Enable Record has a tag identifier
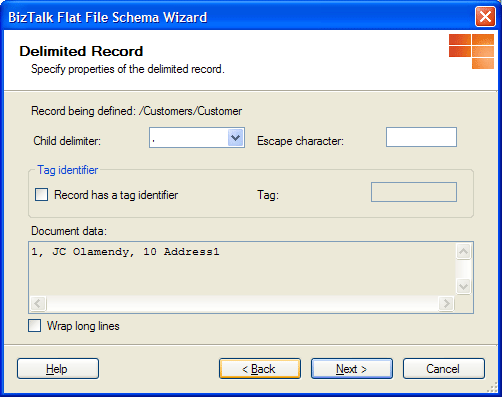This screenshot has height=397, width=502. pyautogui.click(x=41, y=194)
